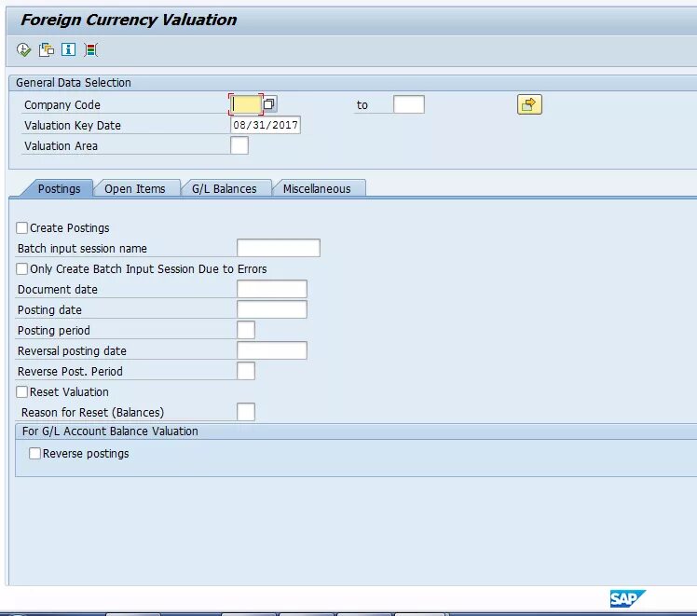Click the Valuation Key Date label

point(73,125)
